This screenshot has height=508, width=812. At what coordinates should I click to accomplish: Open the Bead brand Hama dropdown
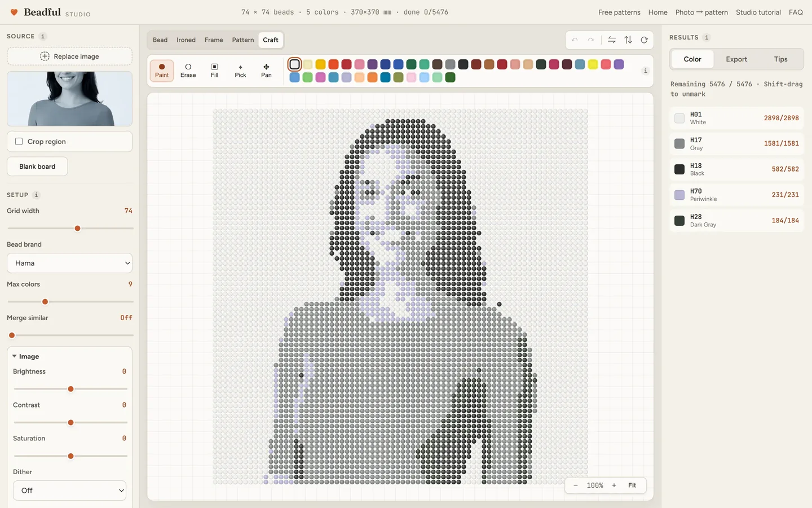pos(69,263)
